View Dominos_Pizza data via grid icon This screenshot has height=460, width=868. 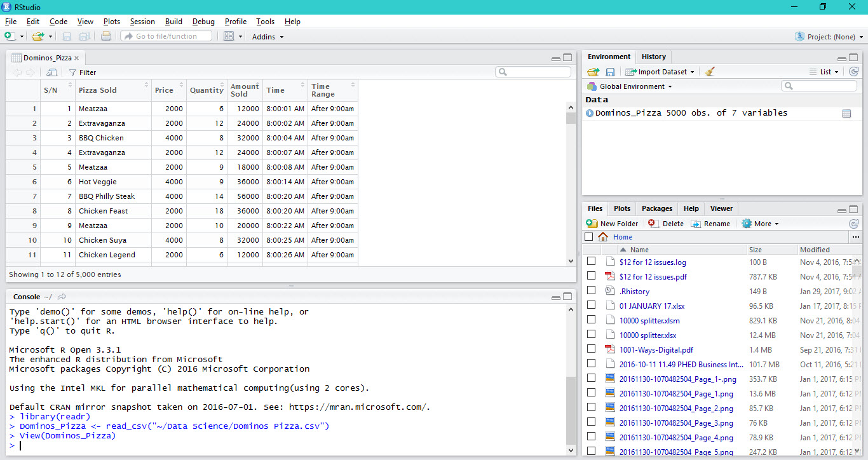(846, 113)
